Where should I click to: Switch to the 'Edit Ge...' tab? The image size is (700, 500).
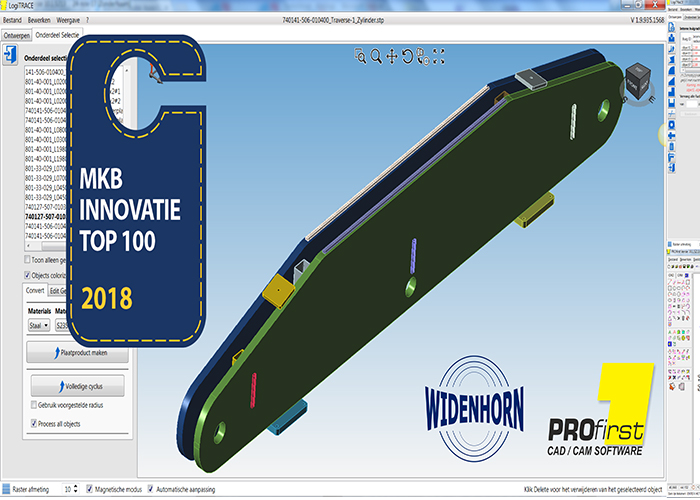[58, 291]
